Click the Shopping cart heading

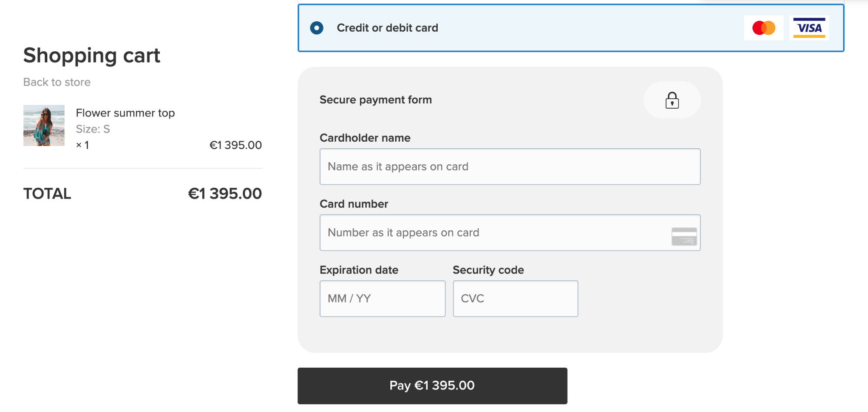coord(92,56)
